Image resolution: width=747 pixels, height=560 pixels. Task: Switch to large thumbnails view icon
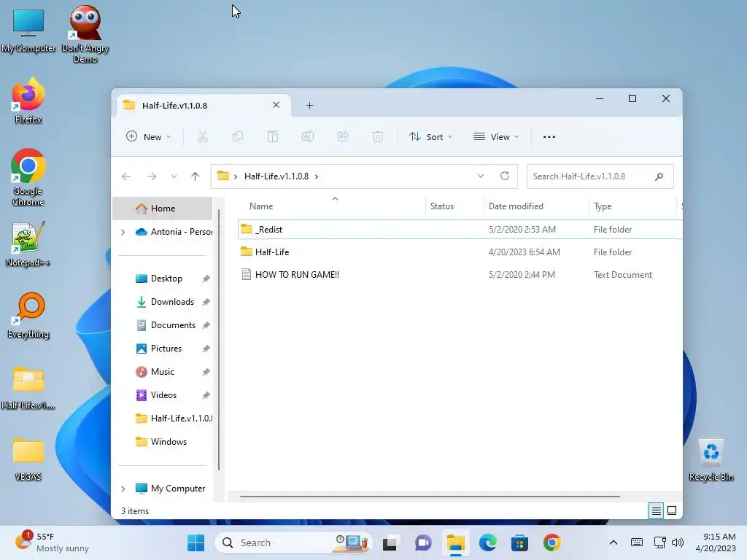[672, 510]
